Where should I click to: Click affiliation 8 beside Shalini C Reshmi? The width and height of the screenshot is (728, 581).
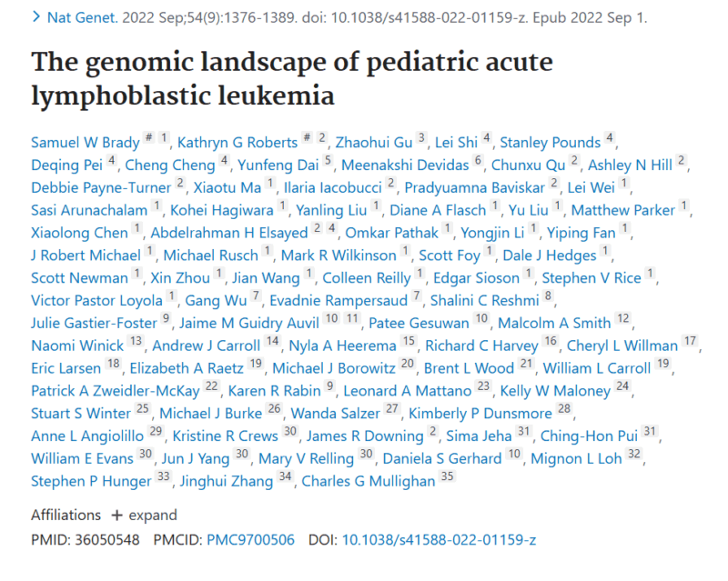tap(549, 296)
